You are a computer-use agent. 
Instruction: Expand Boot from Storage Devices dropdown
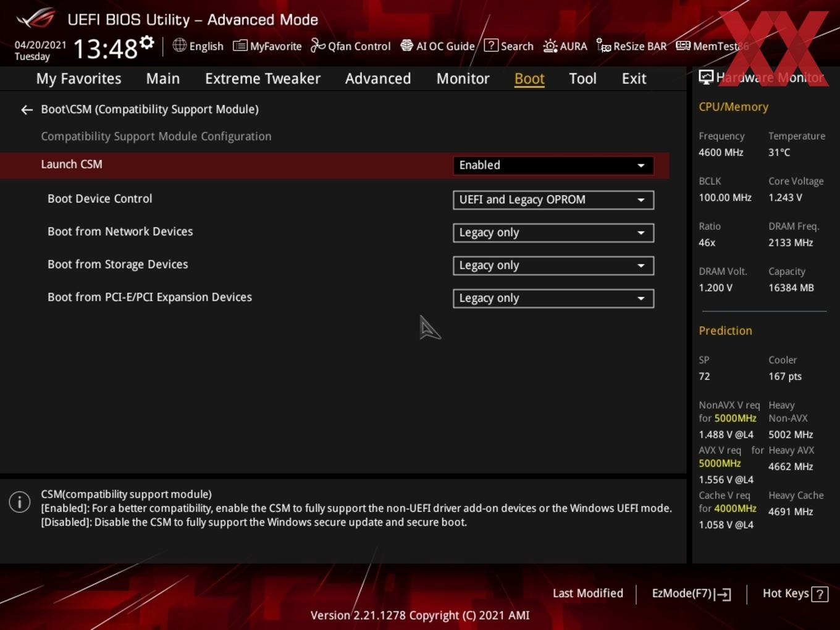click(x=553, y=266)
